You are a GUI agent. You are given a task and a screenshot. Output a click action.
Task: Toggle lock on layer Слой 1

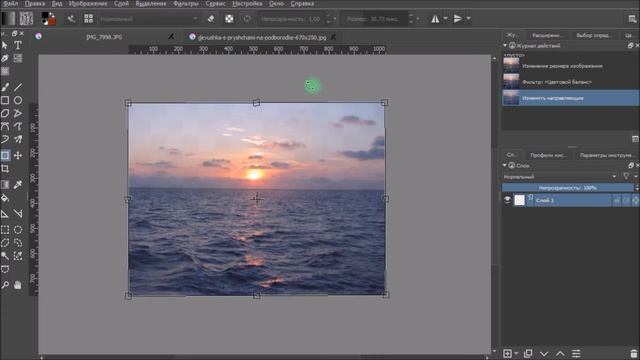(x=617, y=200)
